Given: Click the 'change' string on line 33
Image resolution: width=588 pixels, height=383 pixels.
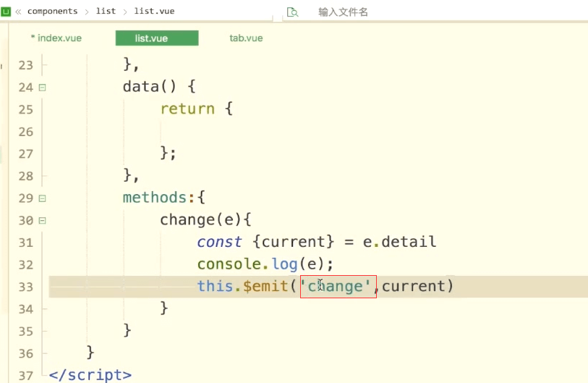Looking at the screenshot, I should click(x=336, y=287).
